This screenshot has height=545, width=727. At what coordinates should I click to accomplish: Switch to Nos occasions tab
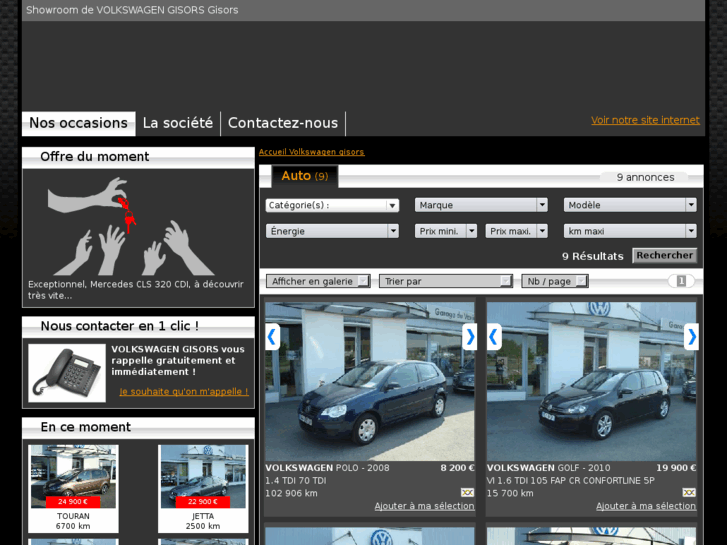coord(78,123)
